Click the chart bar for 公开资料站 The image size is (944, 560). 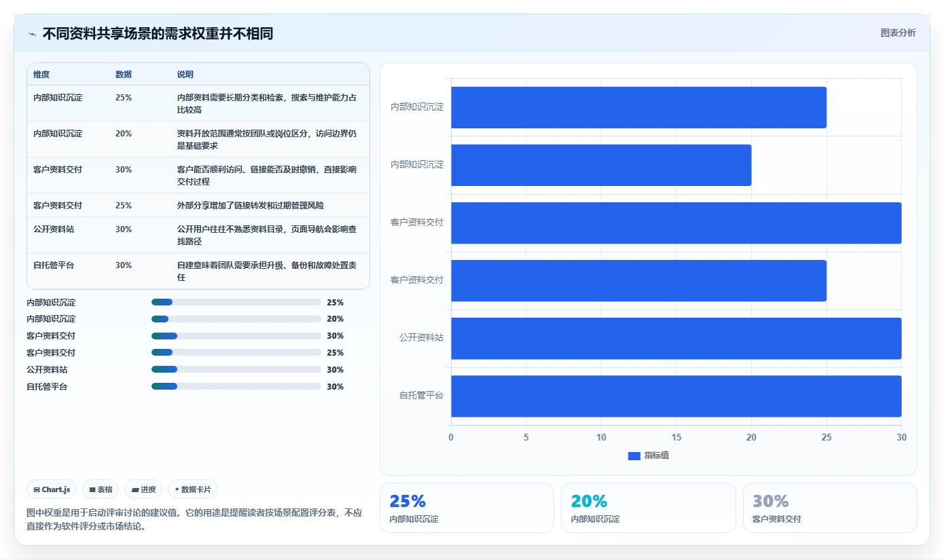click(x=676, y=339)
